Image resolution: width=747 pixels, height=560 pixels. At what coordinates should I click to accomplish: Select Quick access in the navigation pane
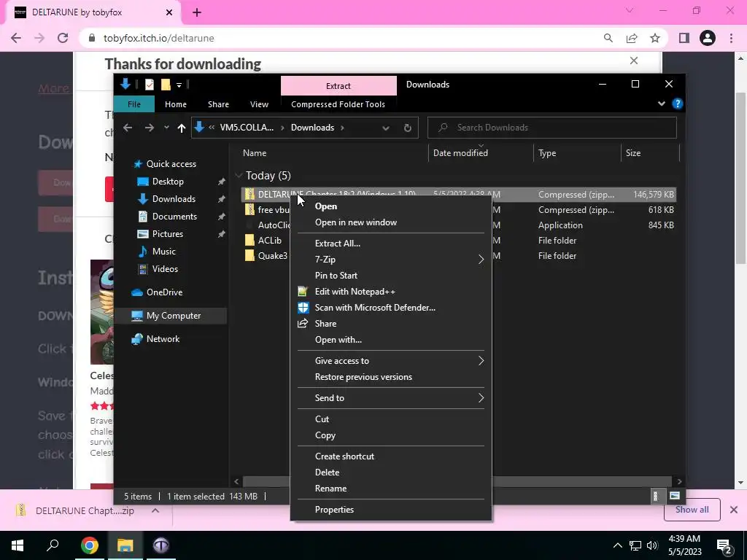point(171,164)
